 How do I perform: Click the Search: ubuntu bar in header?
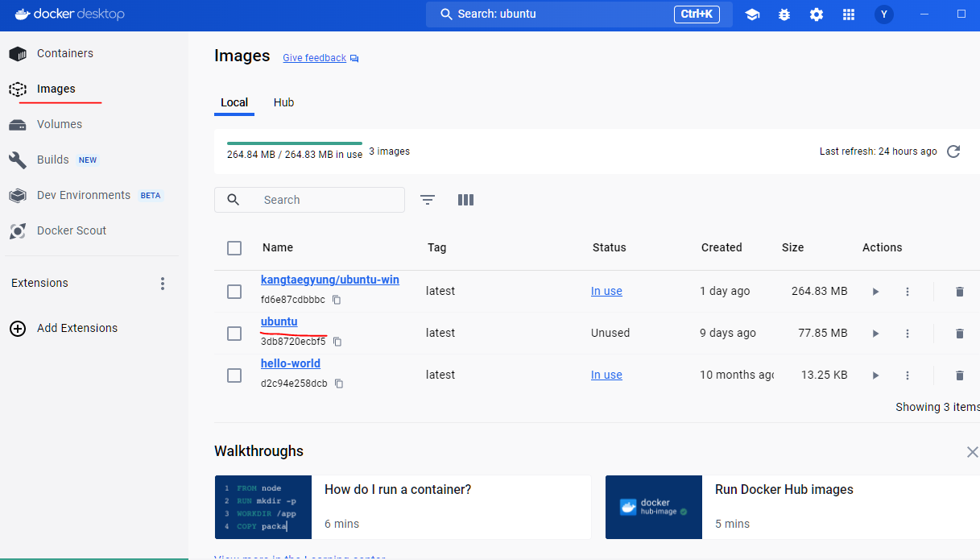579,14
